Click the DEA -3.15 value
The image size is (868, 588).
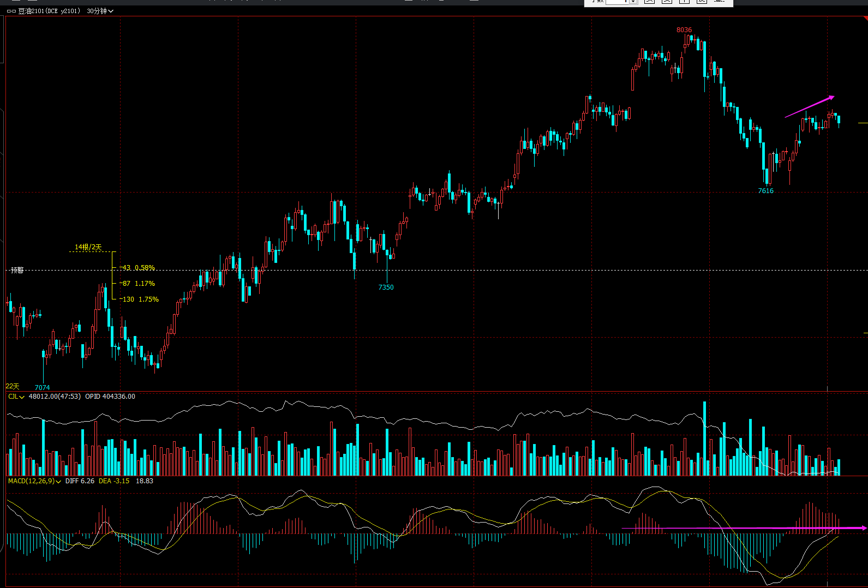click(x=114, y=481)
